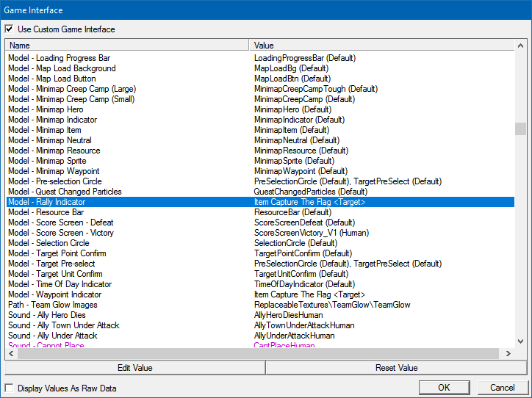The width and height of the screenshot is (532, 398).
Task: Select Model - Minimap Item row
Action: (x=260, y=130)
